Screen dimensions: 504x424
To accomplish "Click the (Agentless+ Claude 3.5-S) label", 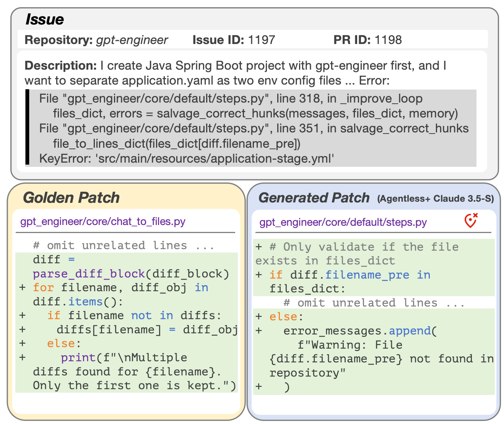I will [x=436, y=199].
